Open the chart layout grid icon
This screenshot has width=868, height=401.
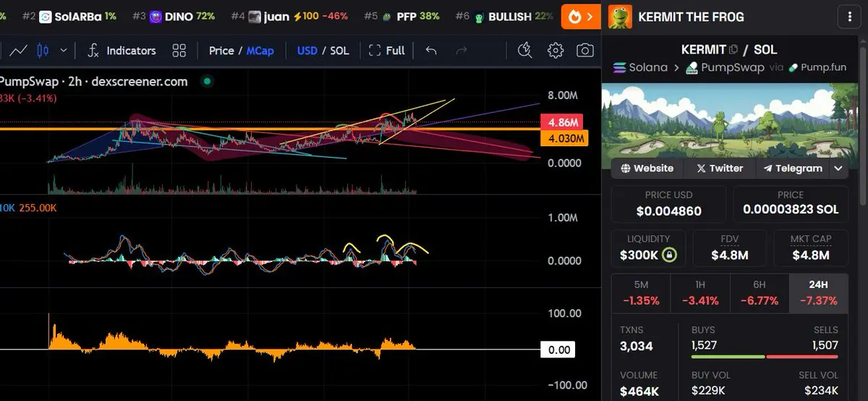[x=179, y=51]
